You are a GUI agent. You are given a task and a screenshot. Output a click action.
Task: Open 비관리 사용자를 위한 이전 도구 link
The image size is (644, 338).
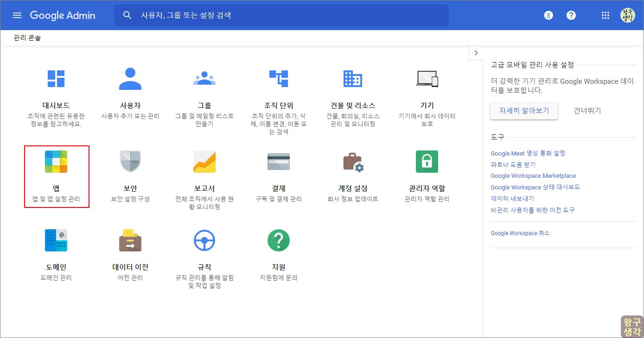click(x=533, y=210)
